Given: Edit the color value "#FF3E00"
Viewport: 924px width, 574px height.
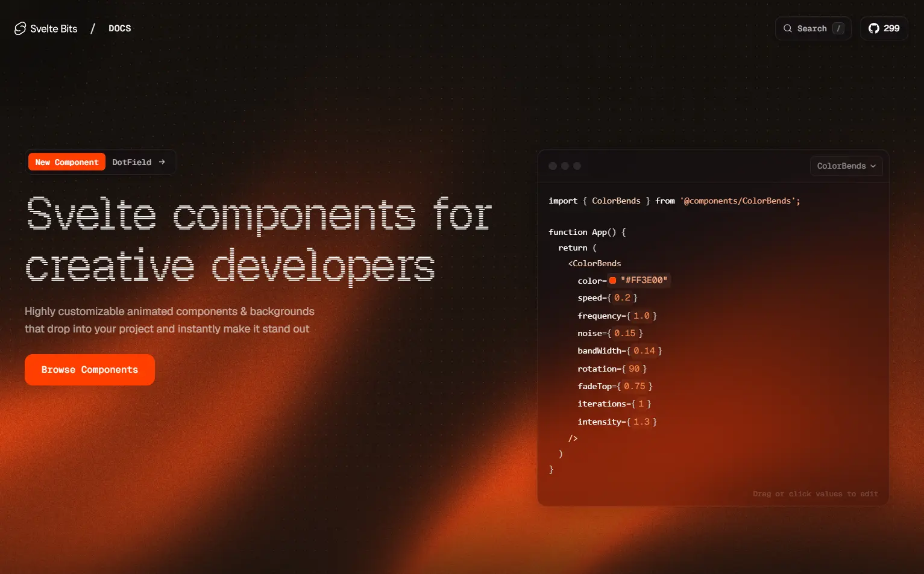Looking at the screenshot, I should point(644,280).
